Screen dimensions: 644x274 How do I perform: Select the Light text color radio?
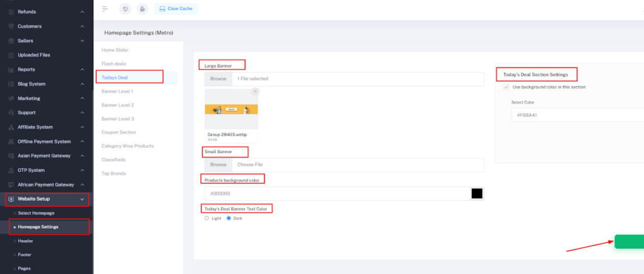(206, 219)
